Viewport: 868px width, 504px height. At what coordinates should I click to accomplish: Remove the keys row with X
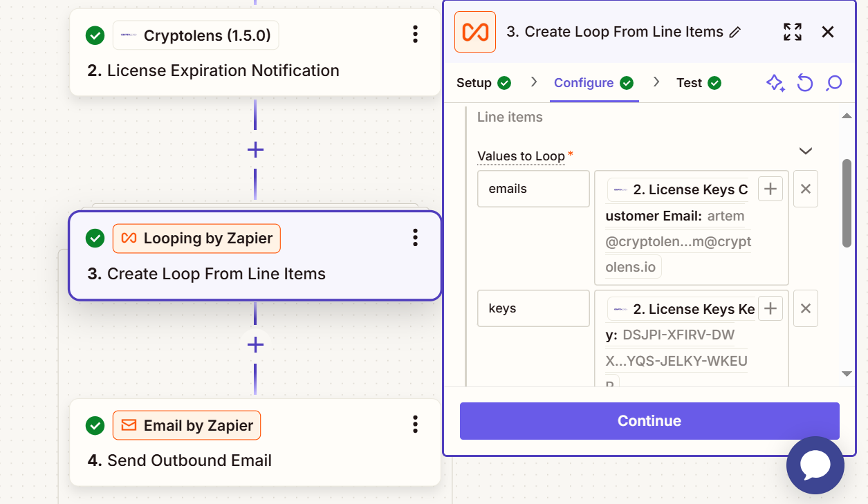(x=806, y=308)
